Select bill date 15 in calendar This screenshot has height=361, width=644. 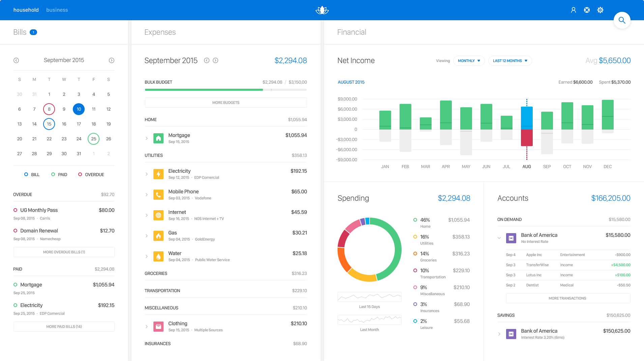(x=49, y=124)
